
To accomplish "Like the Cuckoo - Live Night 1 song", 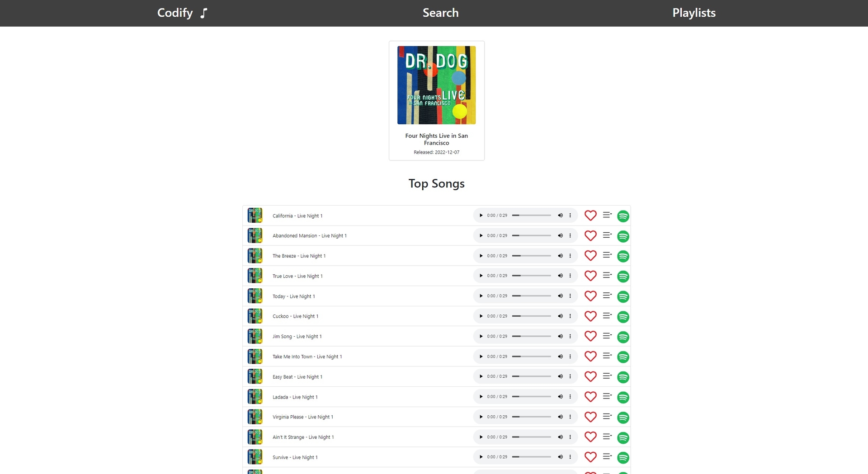I will pos(590,316).
